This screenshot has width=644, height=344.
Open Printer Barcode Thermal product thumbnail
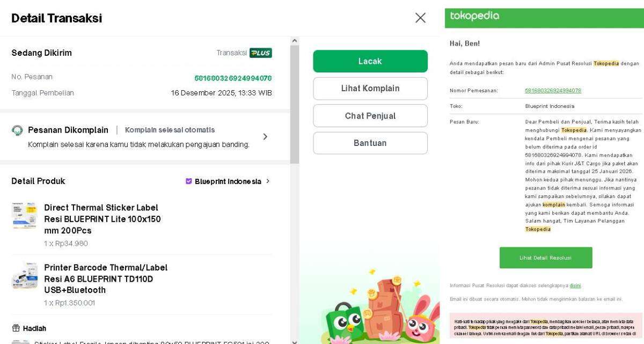[25, 276]
